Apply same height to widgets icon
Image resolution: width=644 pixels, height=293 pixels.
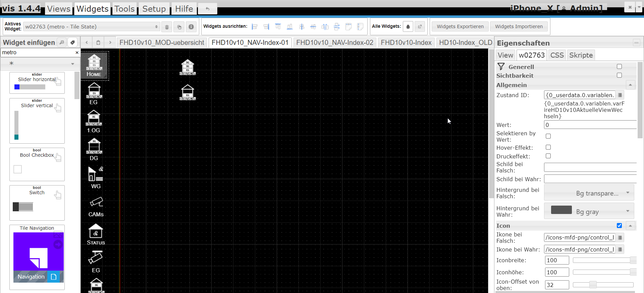[x=360, y=26]
